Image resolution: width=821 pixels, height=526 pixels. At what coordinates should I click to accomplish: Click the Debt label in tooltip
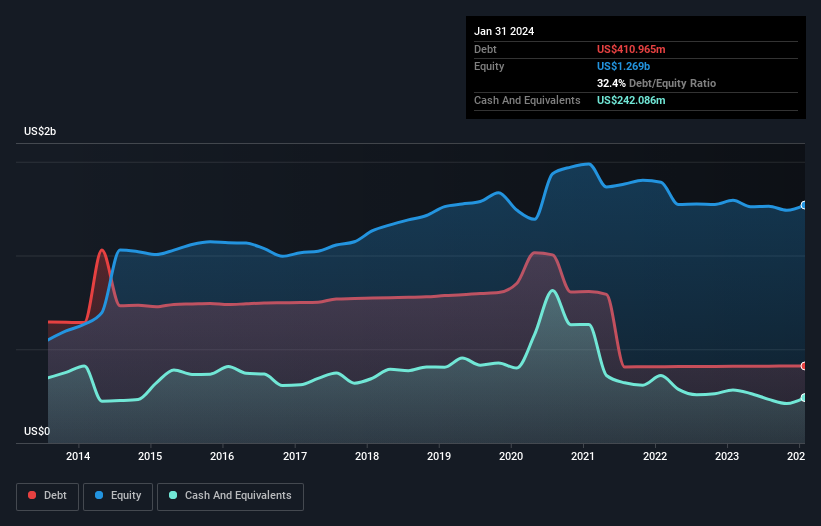click(485, 49)
